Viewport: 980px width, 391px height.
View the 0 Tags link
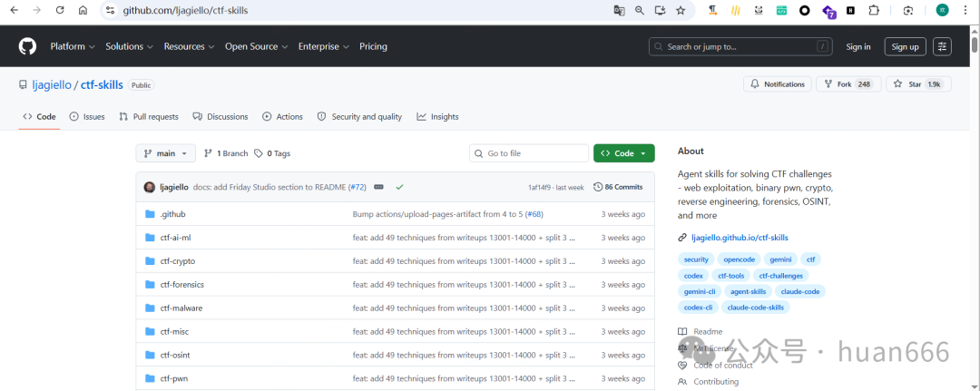[x=272, y=153]
